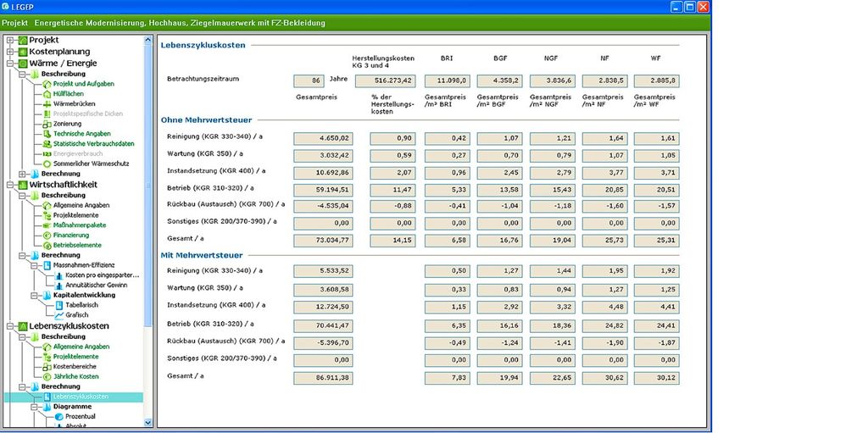Click the Grafisch line chart icon
This screenshot has width=868, height=433.
pyautogui.click(x=59, y=315)
